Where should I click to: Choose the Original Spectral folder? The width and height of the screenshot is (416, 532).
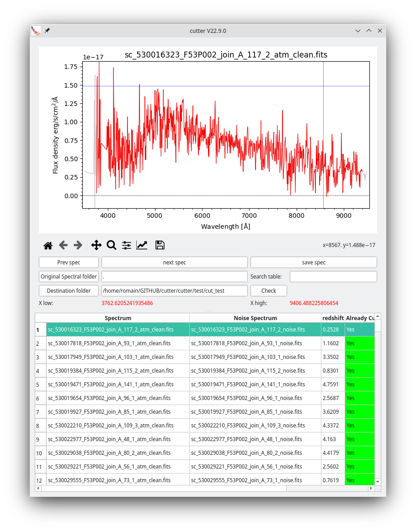pos(69,277)
